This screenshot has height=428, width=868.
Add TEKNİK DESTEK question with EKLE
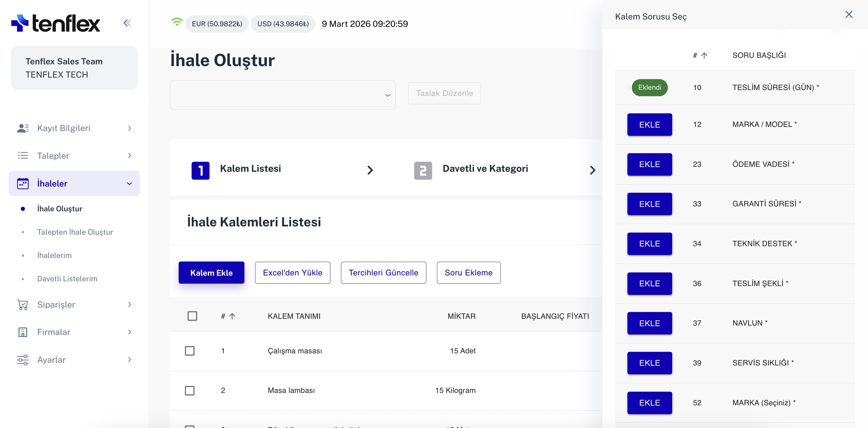[650, 244]
